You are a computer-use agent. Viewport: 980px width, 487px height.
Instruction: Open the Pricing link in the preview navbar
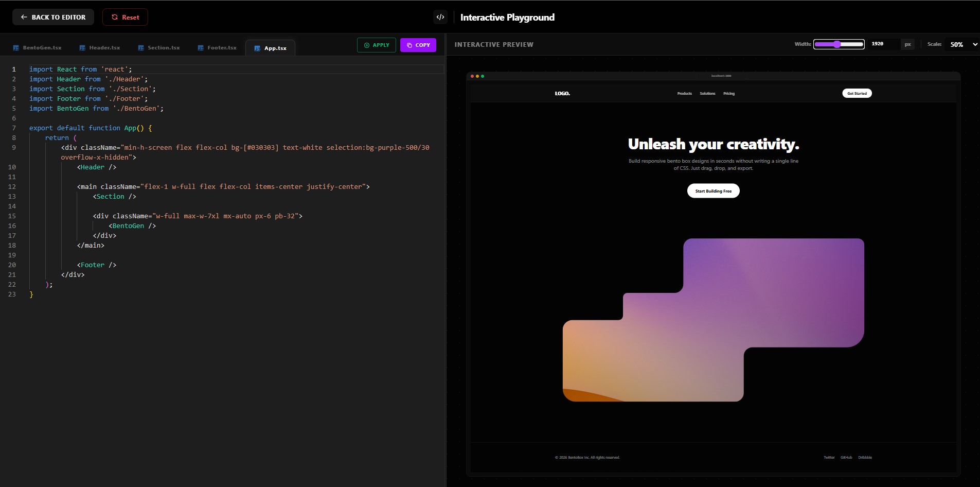(729, 94)
